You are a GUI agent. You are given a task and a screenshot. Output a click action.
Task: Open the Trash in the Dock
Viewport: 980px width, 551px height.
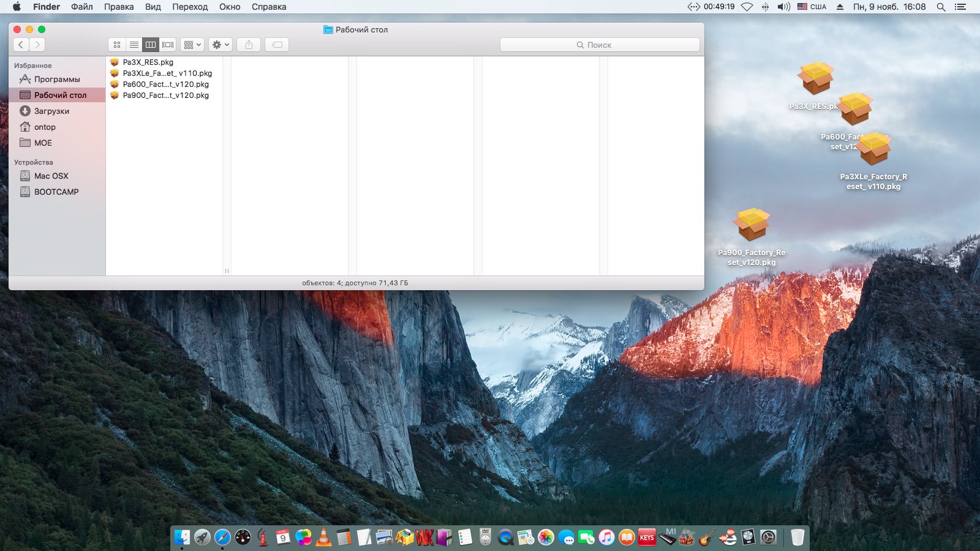[x=797, y=537]
